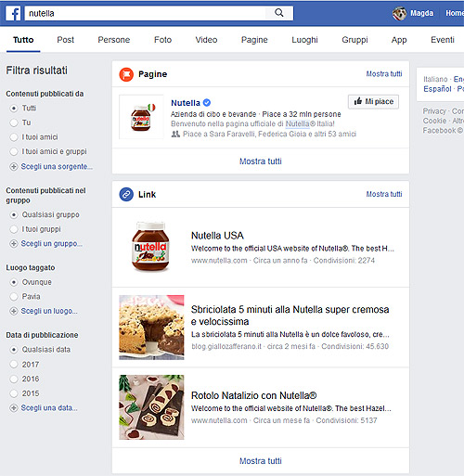Switch to the Tutto tab
The height and width of the screenshot is (476, 464).
tap(23, 40)
